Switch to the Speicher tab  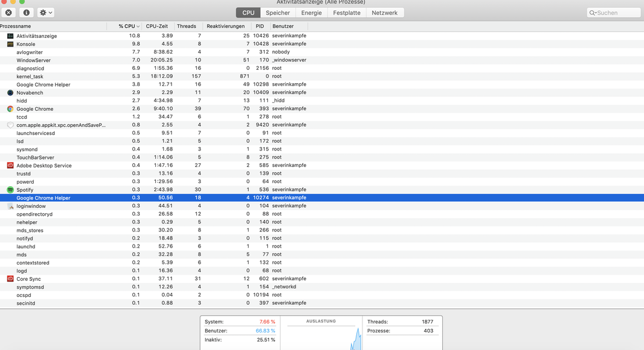coord(277,13)
